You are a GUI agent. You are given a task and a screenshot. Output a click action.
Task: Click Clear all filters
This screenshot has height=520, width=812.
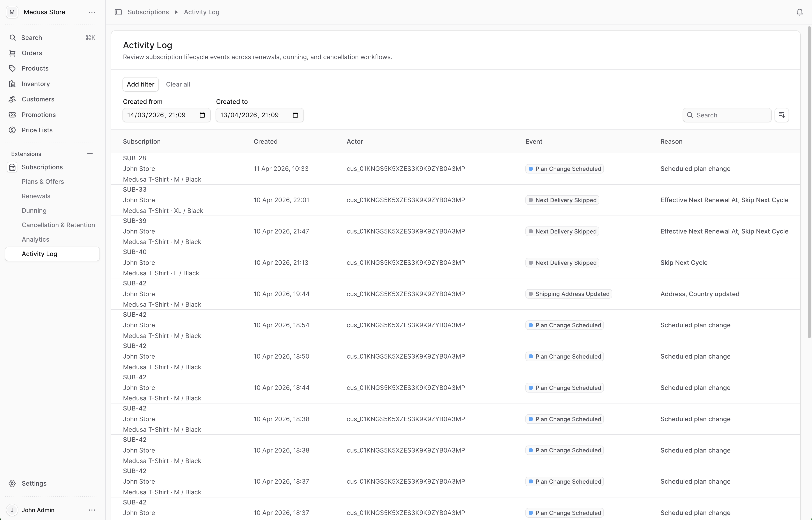coord(178,84)
